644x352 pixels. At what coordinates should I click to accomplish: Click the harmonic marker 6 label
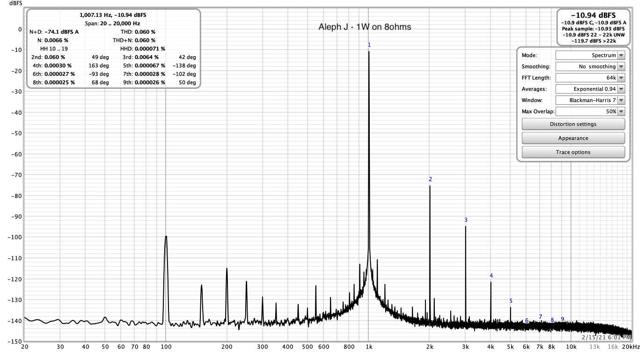(527, 321)
